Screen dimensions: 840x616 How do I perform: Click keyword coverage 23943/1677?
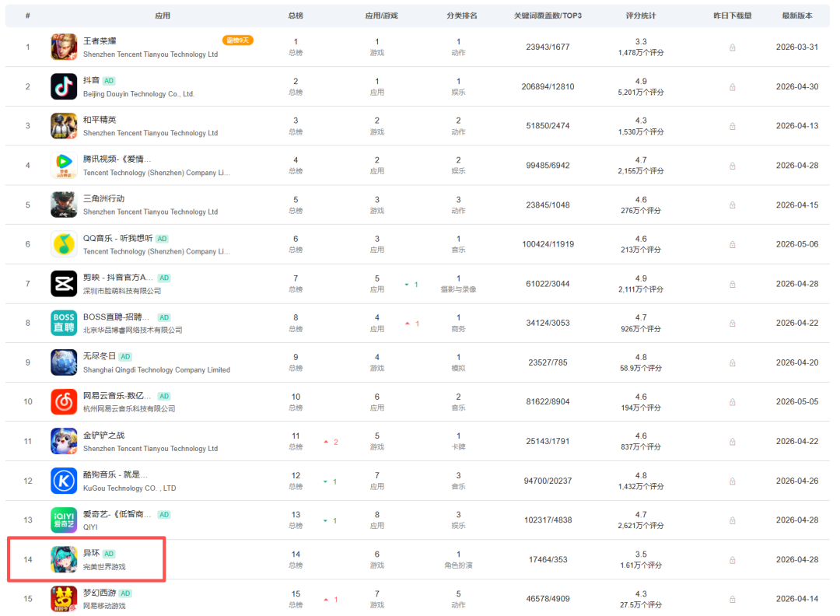548,47
